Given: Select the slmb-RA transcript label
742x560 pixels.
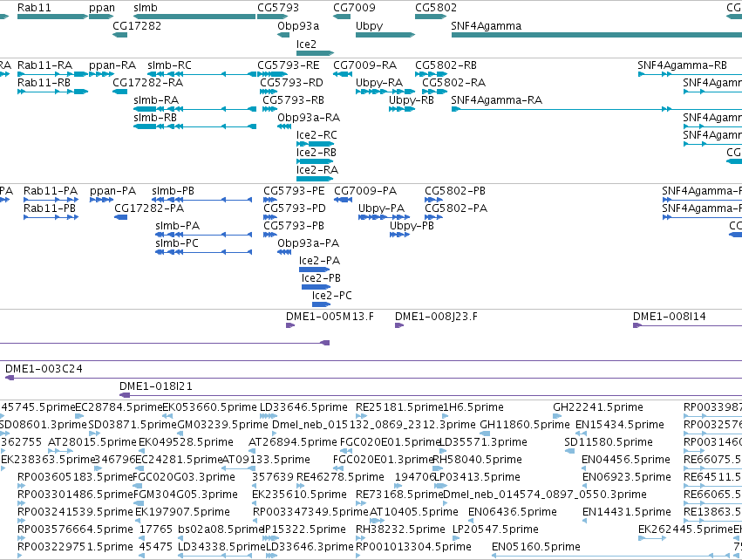Looking at the screenshot, I should (x=156, y=100).
